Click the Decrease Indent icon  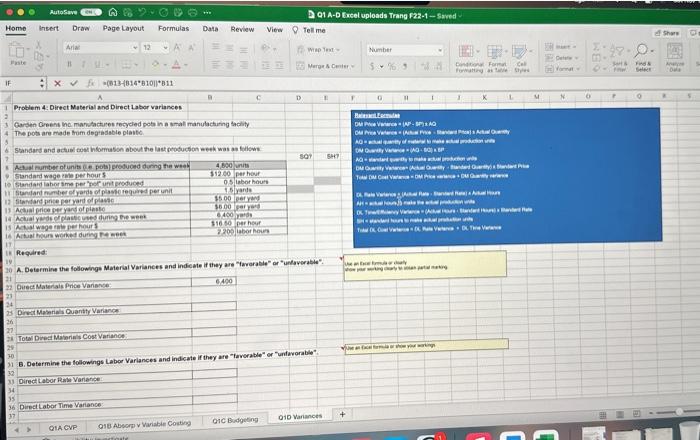point(265,65)
